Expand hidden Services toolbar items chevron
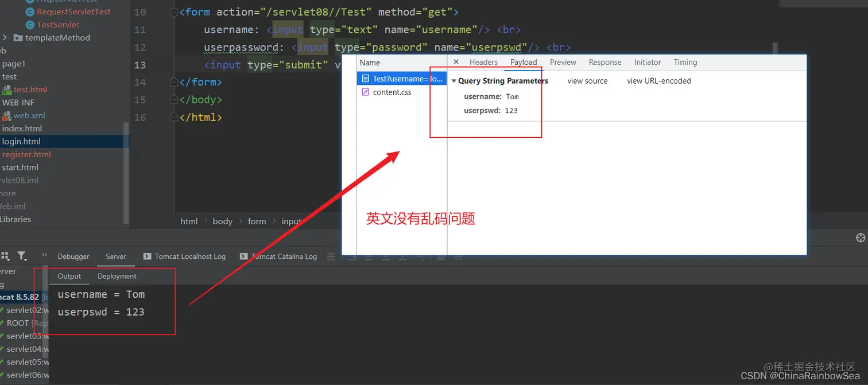This screenshot has width=868, height=385. click(x=44, y=255)
